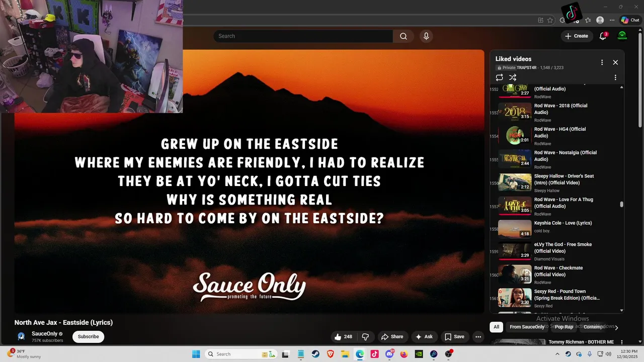The image size is (644, 362).
Task: Open Edge extensions puzzle icon
Action: (562, 20)
